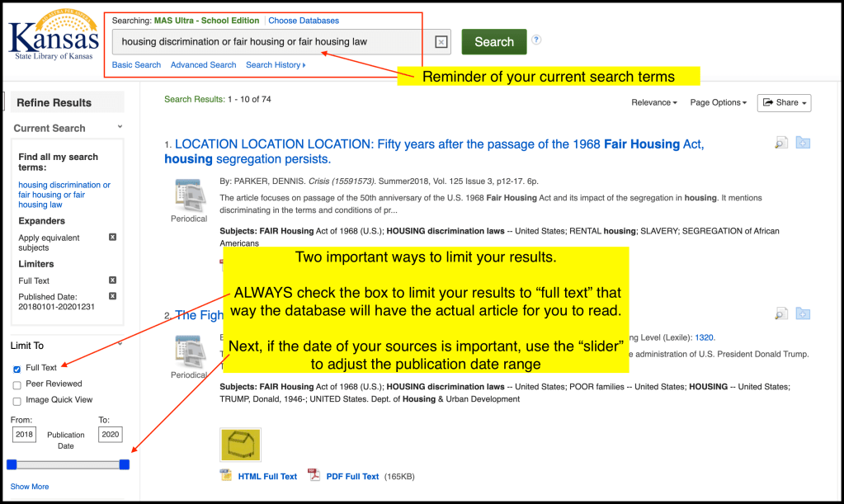Clear the search box with the X icon
The height and width of the screenshot is (504, 844).
coord(441,42)
